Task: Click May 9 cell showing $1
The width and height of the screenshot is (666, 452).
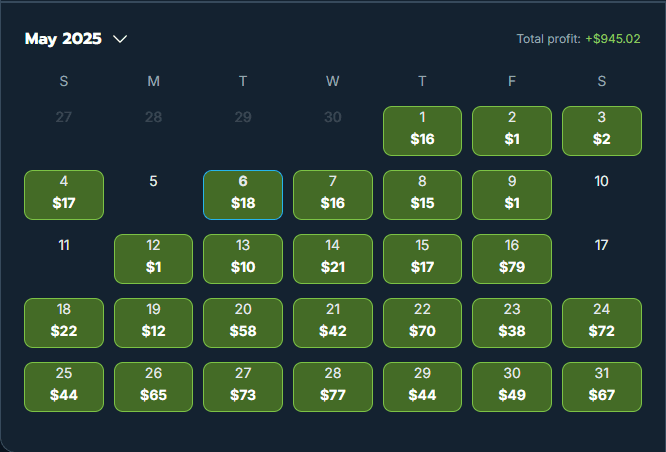Action: point(512,195)
